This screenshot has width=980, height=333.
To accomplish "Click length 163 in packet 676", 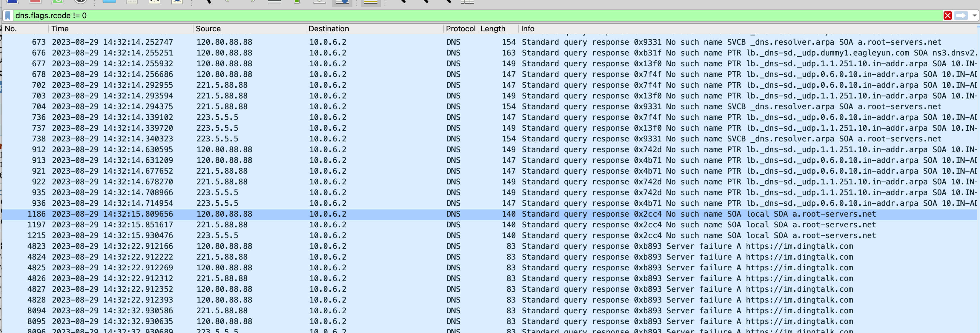I will (509, 53).
